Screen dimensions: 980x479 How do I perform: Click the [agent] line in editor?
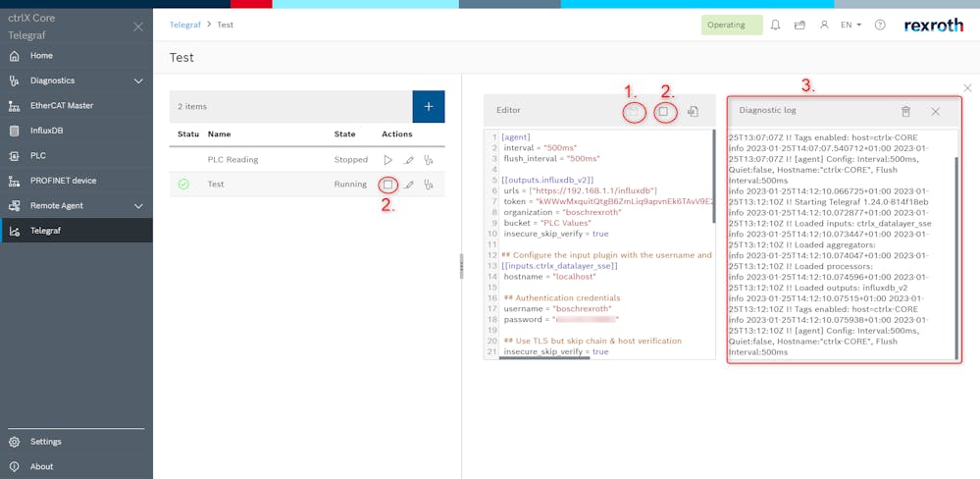(516, 136)
